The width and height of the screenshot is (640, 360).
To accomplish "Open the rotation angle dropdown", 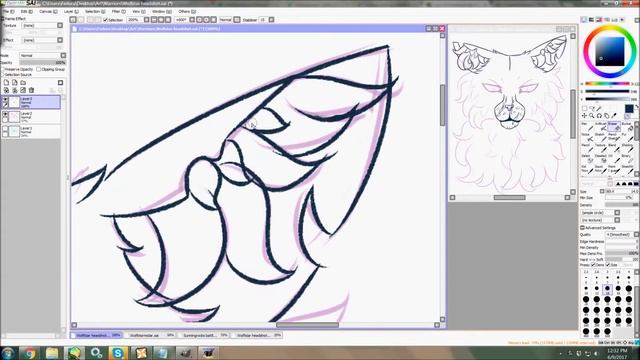I will pyautogui.click(x=192, y=20).
